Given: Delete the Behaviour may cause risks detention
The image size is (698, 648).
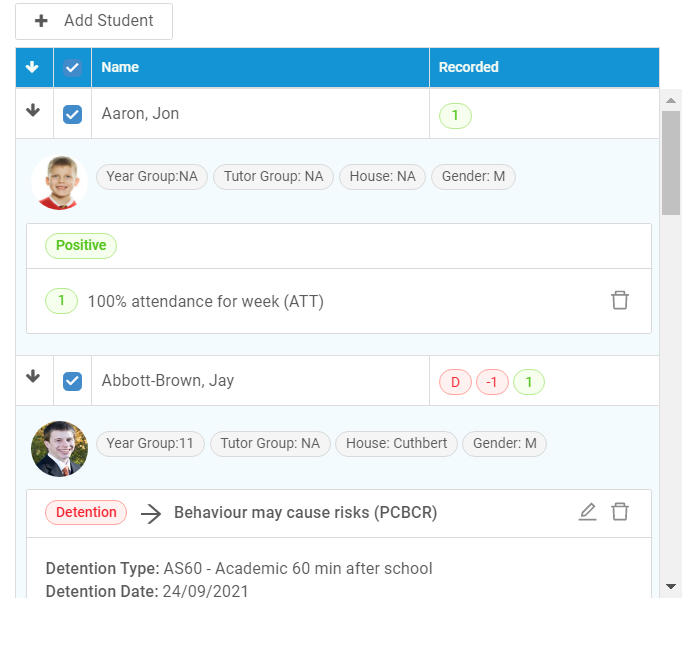Looking at the screenshot, I should (x=619, y=512).
